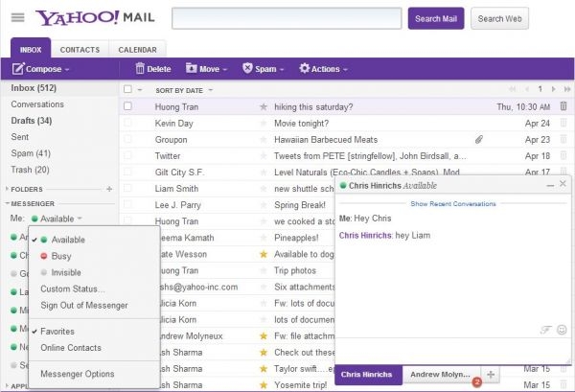
Task: Go to next page arrow in pagination
Action: click(x=554, y=89)
